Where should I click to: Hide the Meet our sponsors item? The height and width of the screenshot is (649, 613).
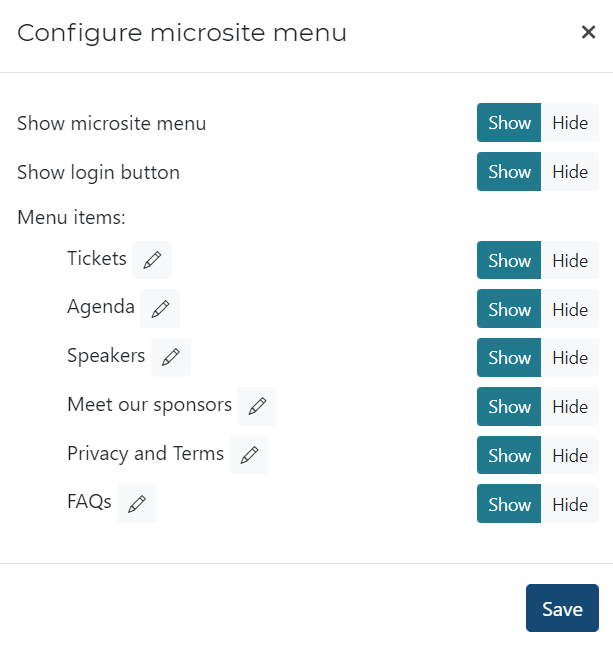tap(570, 407)
